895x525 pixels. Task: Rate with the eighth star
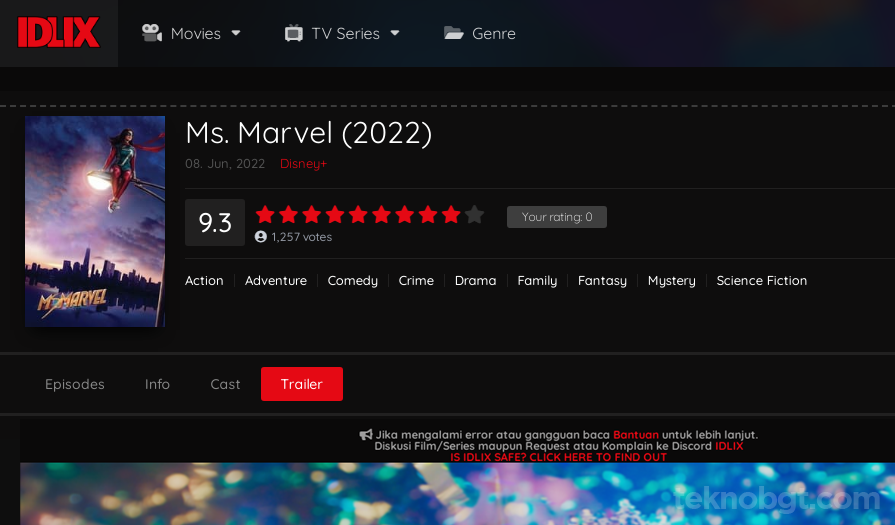coord(428,215)
